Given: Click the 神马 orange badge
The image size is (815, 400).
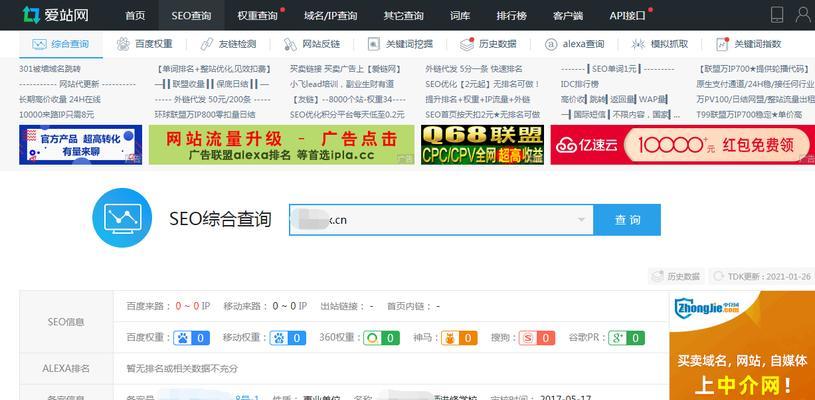Looking at the screenshot, I should (x=459, y=338).
